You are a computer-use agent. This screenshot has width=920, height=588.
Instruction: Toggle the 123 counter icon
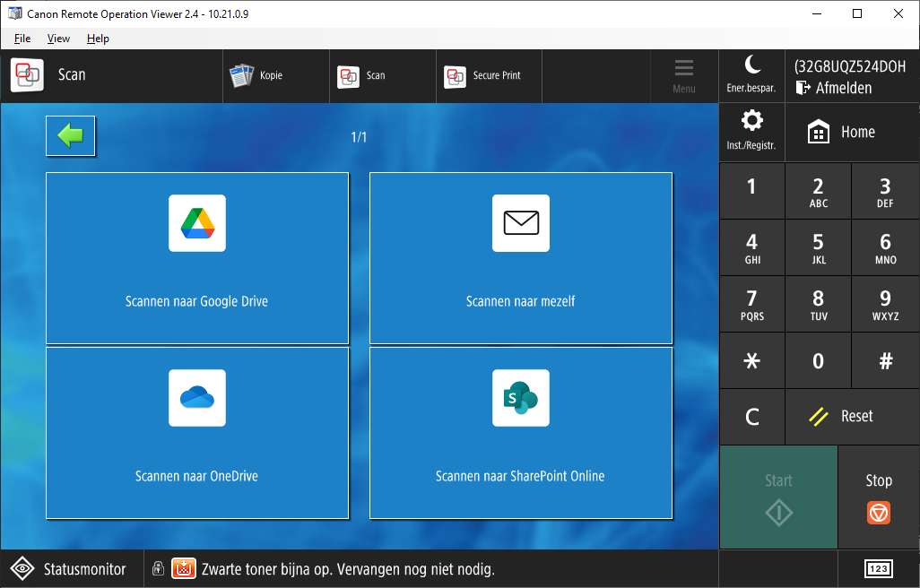[x=879, y=568]
